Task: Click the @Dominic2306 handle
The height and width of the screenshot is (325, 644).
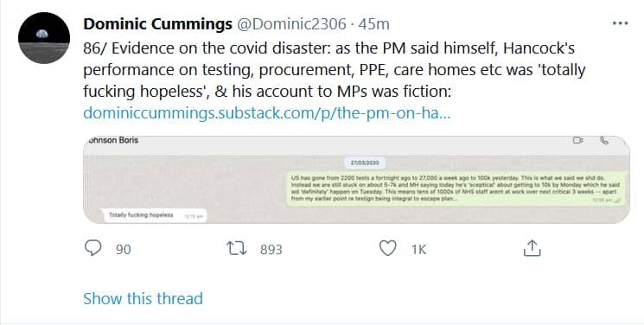Action: pos(291,24)
